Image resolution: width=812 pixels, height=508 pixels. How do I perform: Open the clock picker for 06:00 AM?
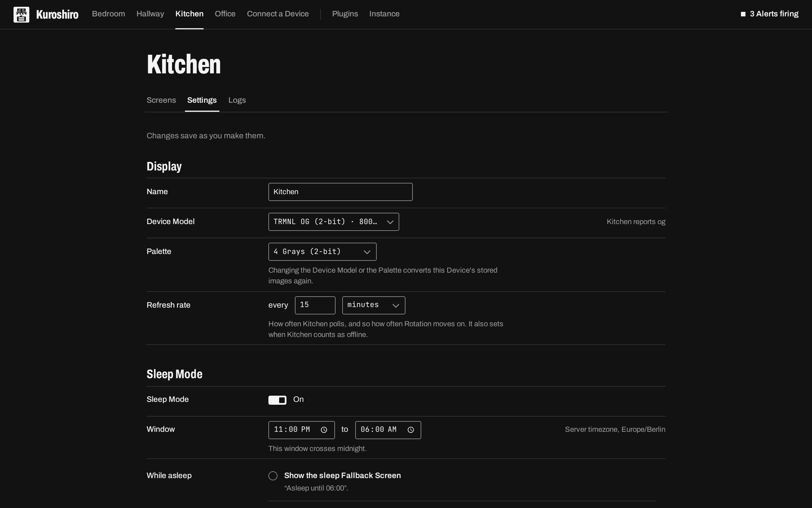pos(411,430)
